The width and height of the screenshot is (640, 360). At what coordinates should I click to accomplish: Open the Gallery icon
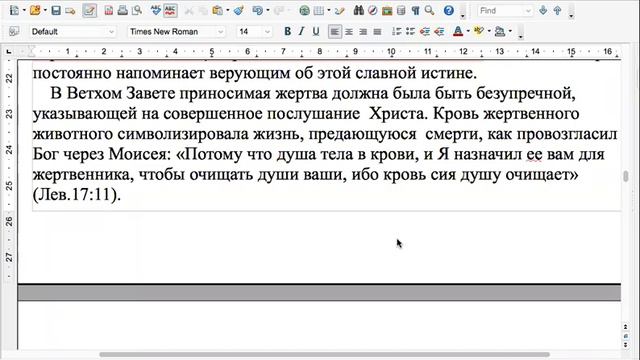[x=387, y=11]
